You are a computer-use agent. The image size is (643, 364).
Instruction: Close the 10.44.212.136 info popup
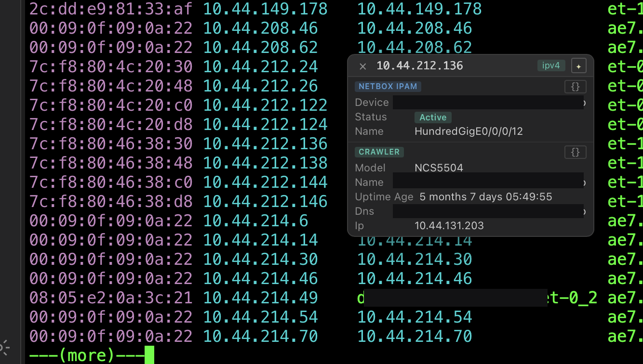[363, 66]
